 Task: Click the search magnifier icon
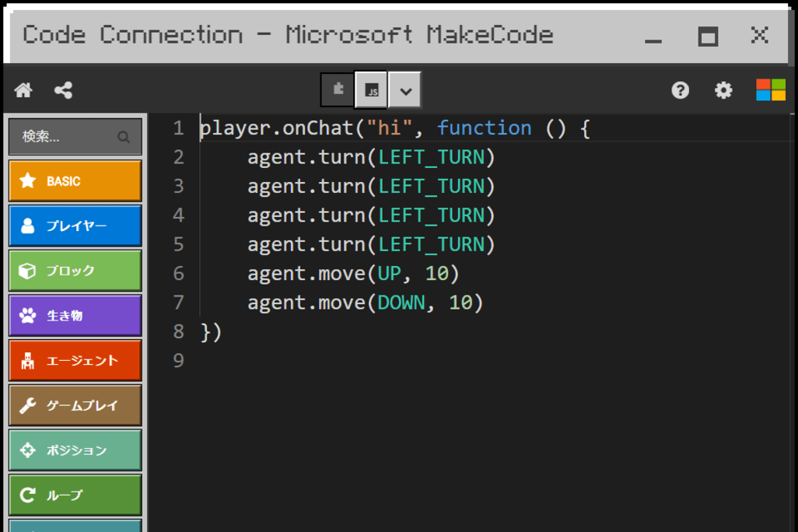click(124, 137)
